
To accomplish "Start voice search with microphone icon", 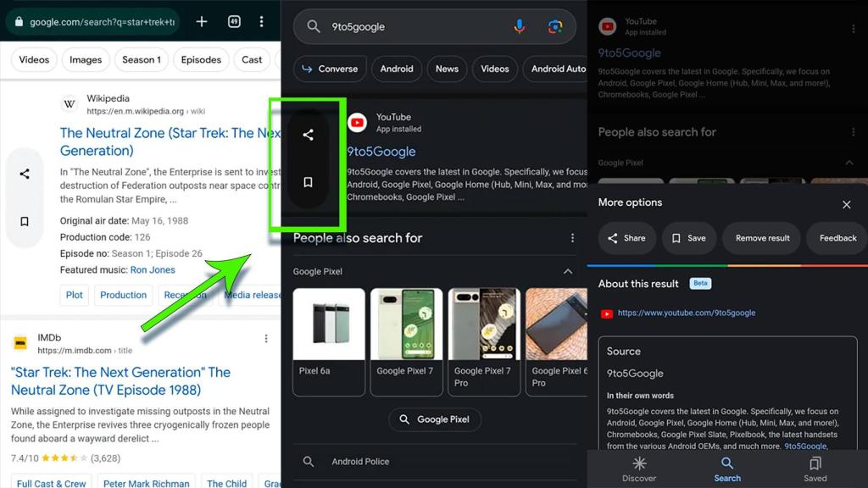I will 520,26.
